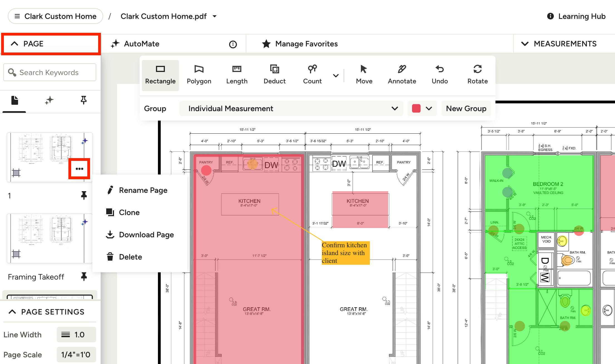Switch to pinned pages tab
615x364 pixels.
coord(83,100)
